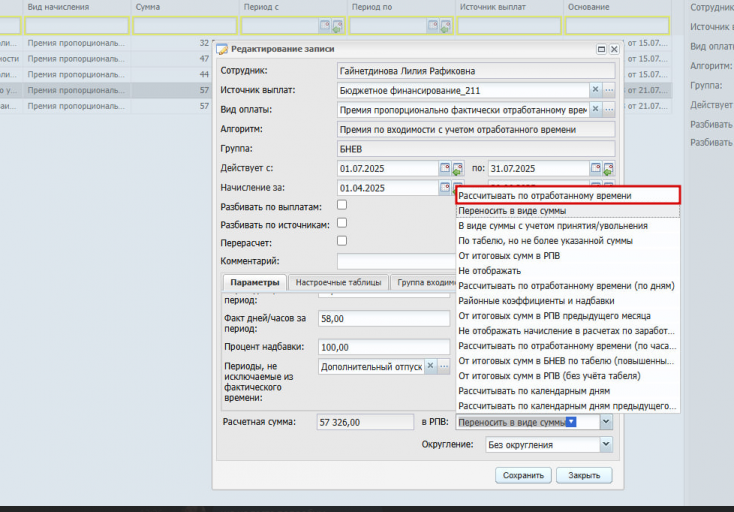The height and width of the screenshot is (512, 734).
Task: Click the Процент надбавки field
Action: point(384,347)
